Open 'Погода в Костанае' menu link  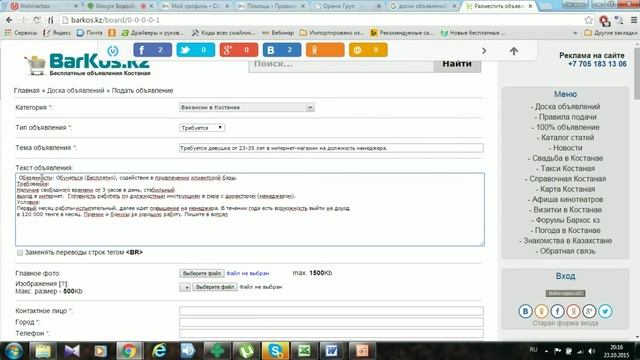(567, 231)
